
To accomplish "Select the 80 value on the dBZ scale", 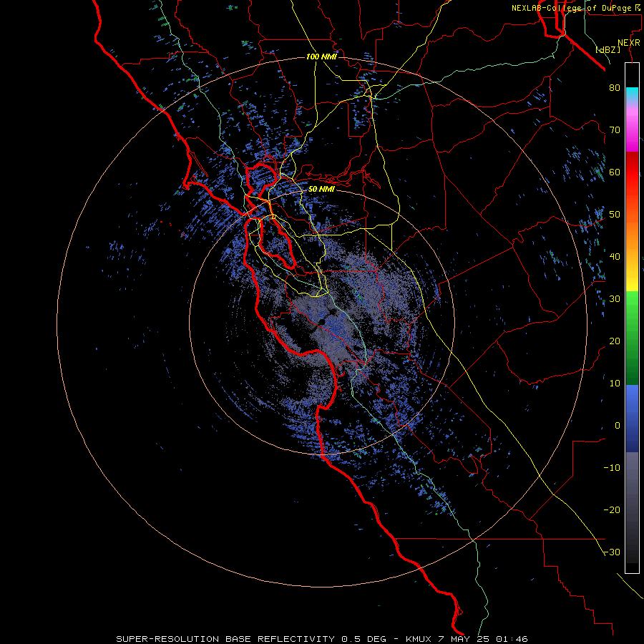I will click(x=615, y=87).
